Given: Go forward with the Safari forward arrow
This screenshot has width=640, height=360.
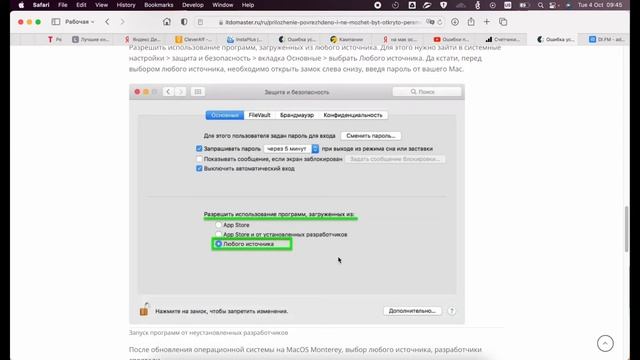Looking at the screenshot, I should (122, 22).
